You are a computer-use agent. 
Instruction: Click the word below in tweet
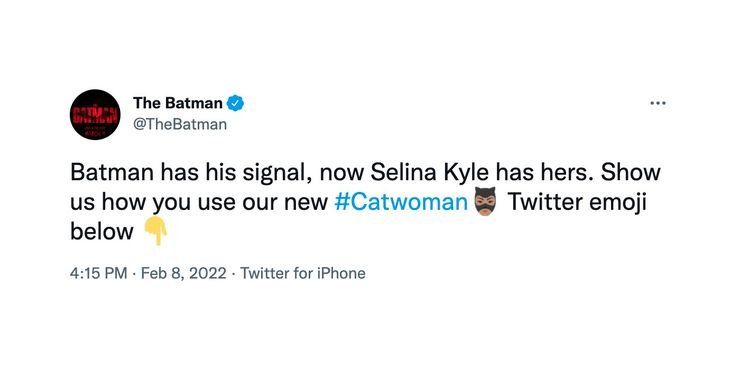pyautogui.click(x=102, y=232)
